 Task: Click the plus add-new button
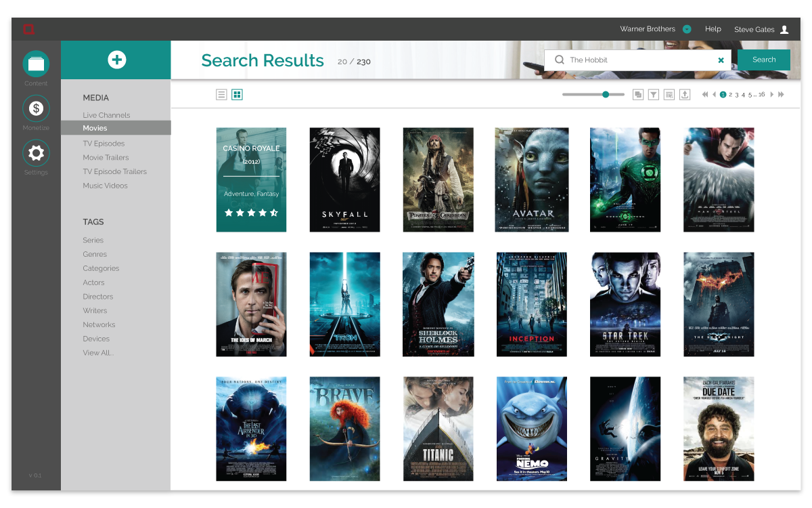(116, 60)
